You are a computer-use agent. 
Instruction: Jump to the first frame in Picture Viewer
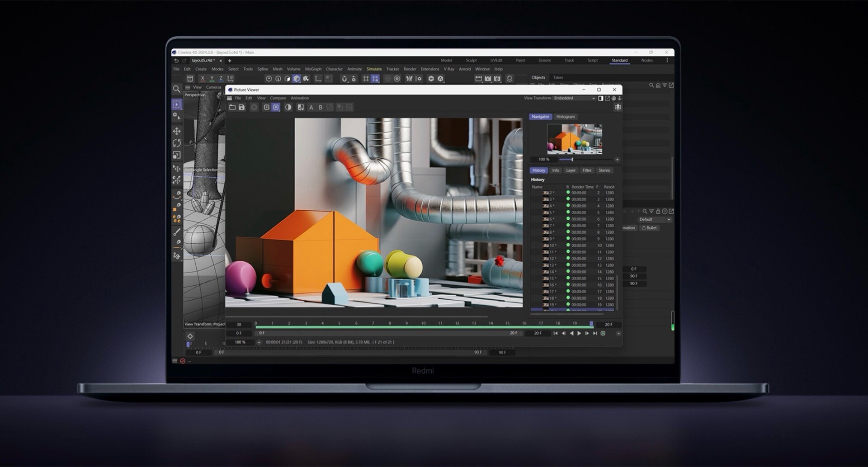coord(555,333)
